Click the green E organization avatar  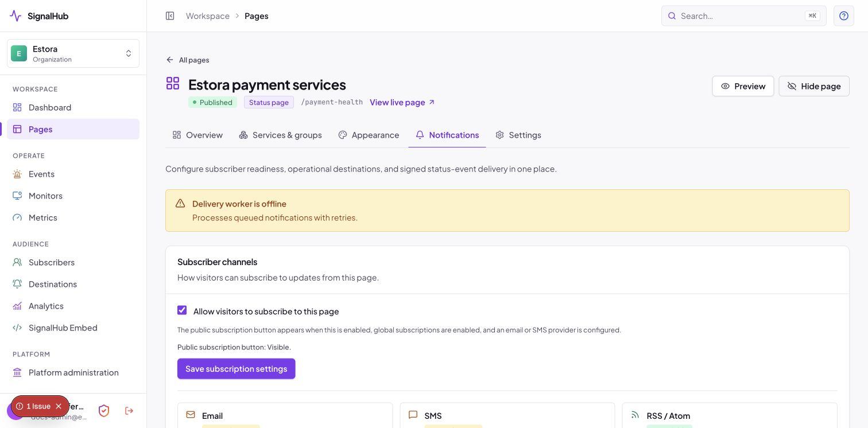19,53
